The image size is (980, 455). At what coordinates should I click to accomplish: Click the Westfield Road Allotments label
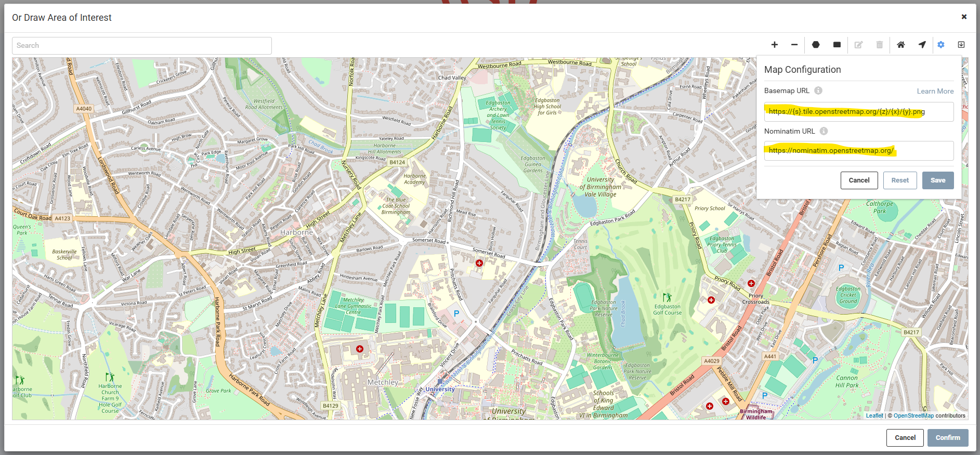[x=264, y=104]
